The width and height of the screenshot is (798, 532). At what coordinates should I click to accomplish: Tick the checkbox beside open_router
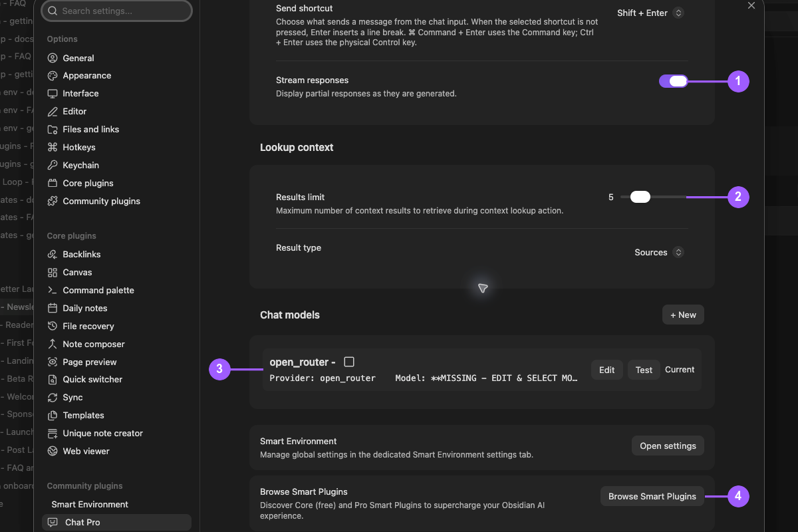(x=349, y=362)
